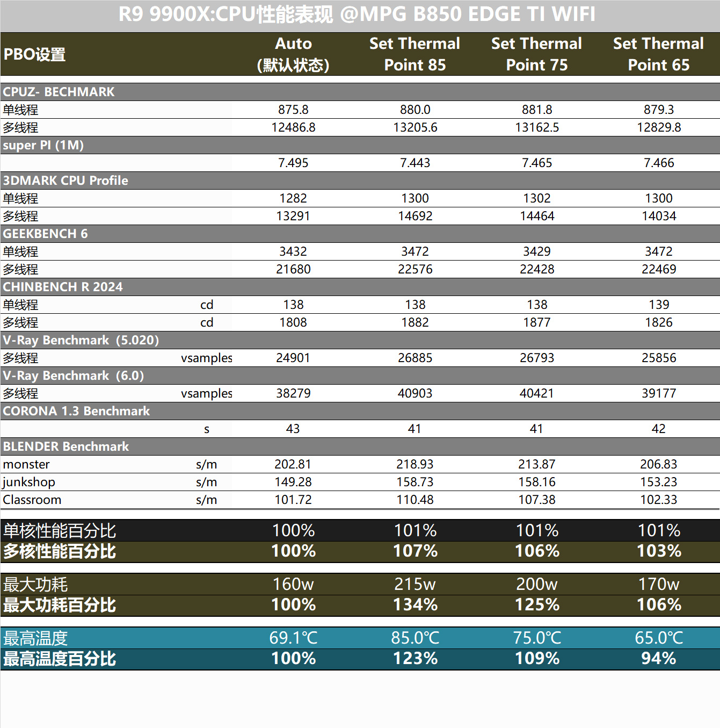Click the CPU-Z value "880.0"

[415, 110]
